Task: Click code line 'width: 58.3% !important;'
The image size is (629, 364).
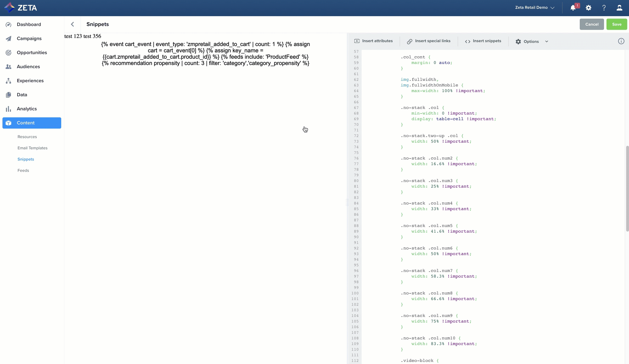Action: pos(444,276)
